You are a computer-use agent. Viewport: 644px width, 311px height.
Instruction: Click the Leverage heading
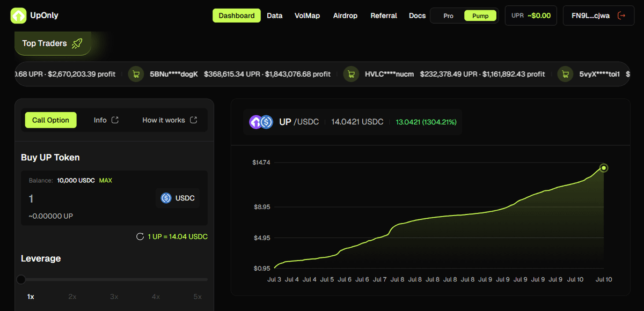coord(41,258)
